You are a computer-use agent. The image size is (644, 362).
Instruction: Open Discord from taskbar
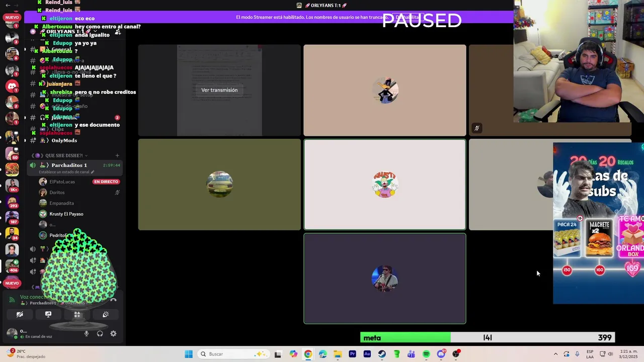pos(441,354)
